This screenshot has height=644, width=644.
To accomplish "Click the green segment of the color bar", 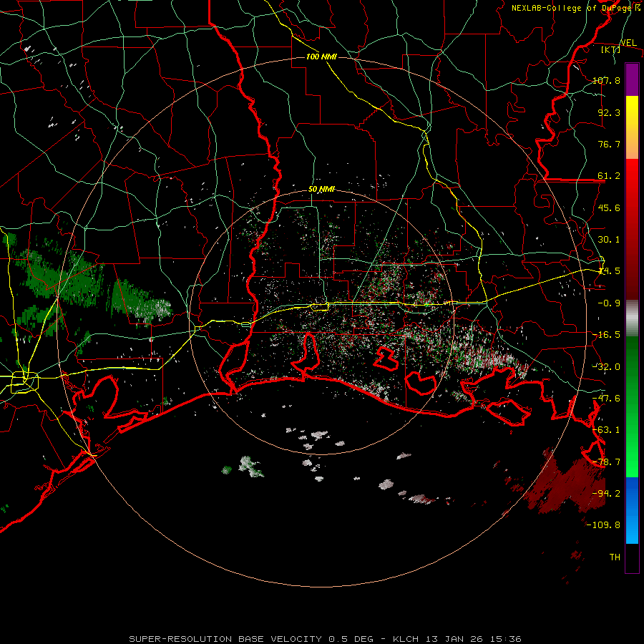I will pyautogui.click(x=632, y=406).
